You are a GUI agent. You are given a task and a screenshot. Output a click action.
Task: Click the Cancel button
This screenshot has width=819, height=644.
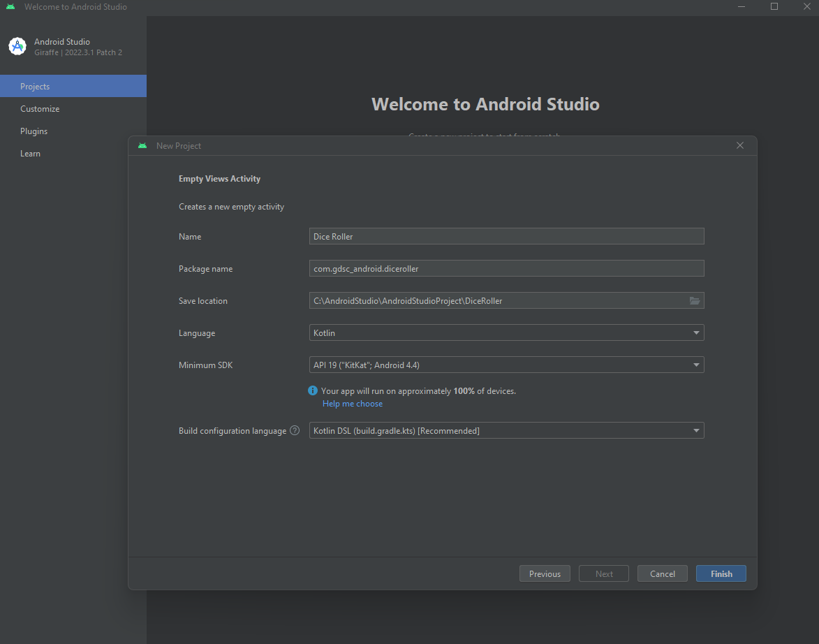coord(663,573)
